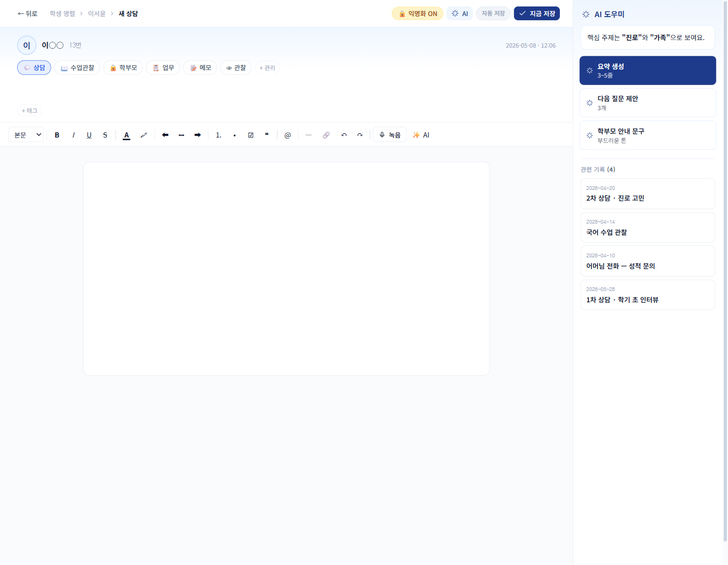Image resolution: width=728 pixels, height=565 pixels.
Task: Start voice recording with 녹음
Action: pos(390,135)
